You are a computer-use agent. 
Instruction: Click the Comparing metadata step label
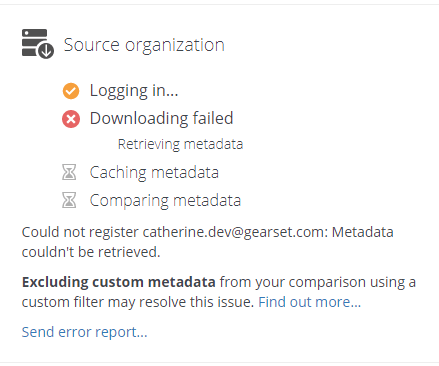(165, 201)
